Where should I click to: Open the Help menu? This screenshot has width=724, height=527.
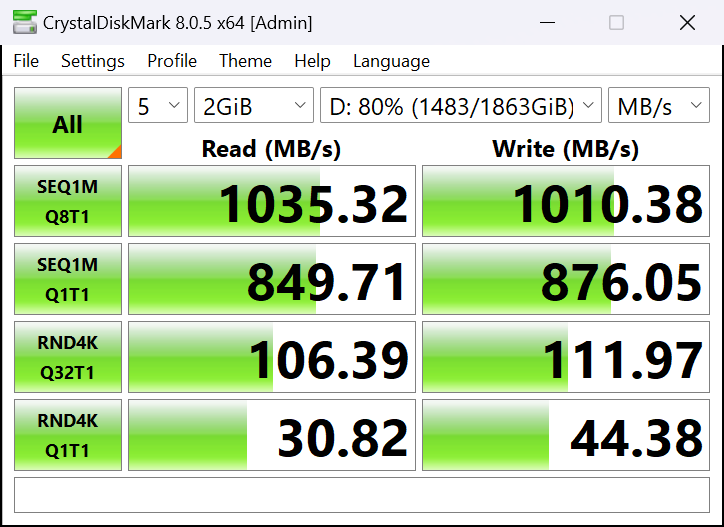(312, 61)
